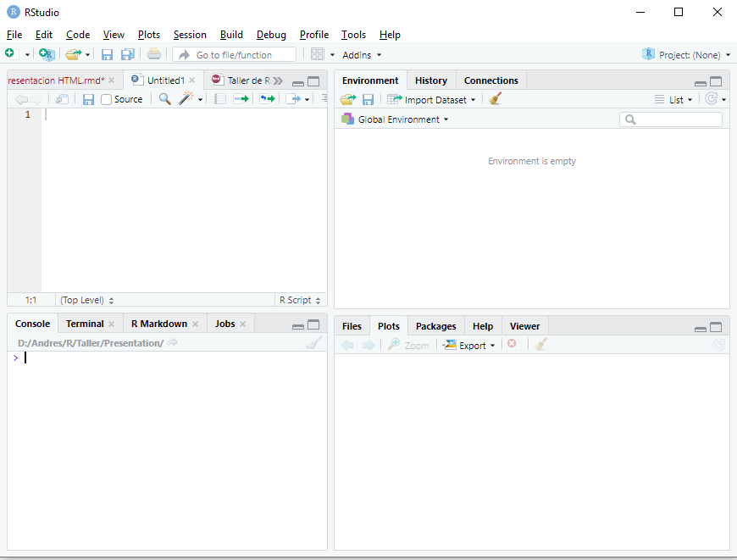Enable the Source on Save checkbox
The image size is (737, 560).
click(x=107, y=99)
